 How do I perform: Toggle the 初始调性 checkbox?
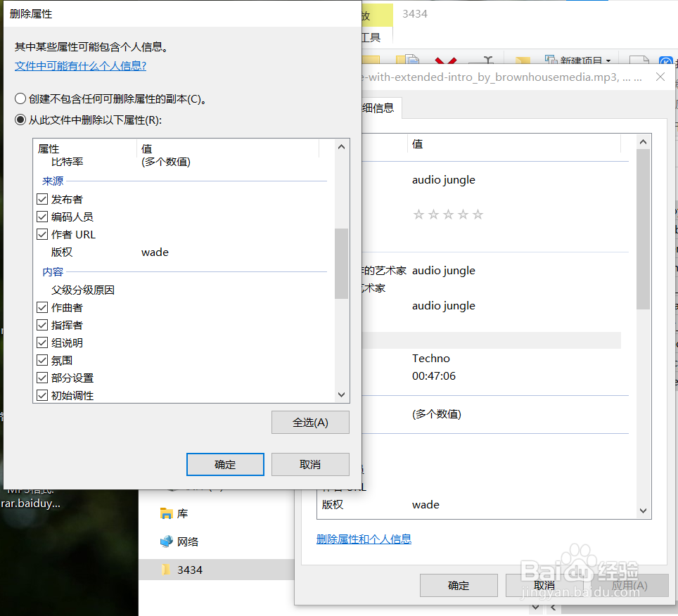point(42,395)
